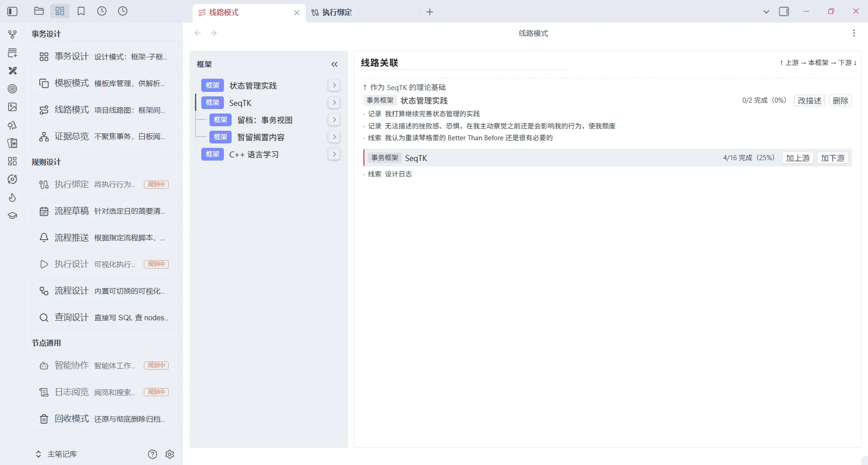Open 流程草稿 sidebar item
The height and width of the screenshot is (465, 868).
coord(104,211)
